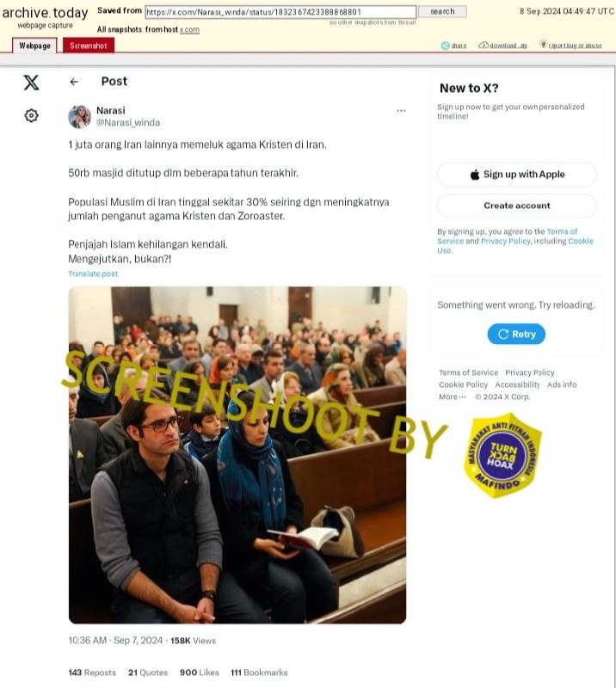Click the download .zip cloud icon
This screenshot has height=688, width=616.
[484, 45]
